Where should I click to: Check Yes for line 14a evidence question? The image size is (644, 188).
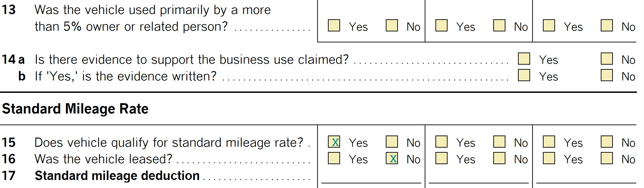click(524, 59)
